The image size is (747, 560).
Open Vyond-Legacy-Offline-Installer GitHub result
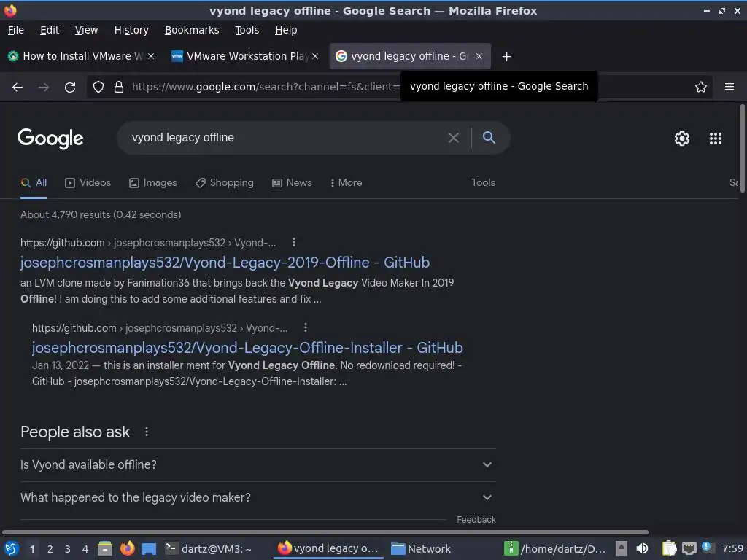[x=247, y=348]
